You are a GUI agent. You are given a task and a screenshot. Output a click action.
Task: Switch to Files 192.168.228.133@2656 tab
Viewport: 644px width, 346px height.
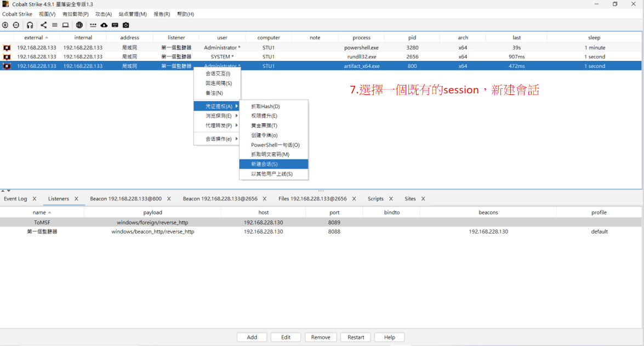(x=312, y=199)
